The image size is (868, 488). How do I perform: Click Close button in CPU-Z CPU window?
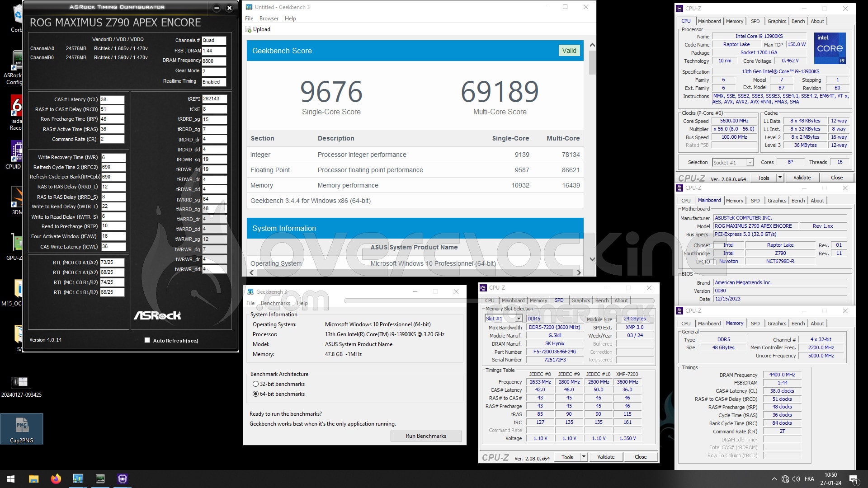pyautogui.click(x=836, y=178)
